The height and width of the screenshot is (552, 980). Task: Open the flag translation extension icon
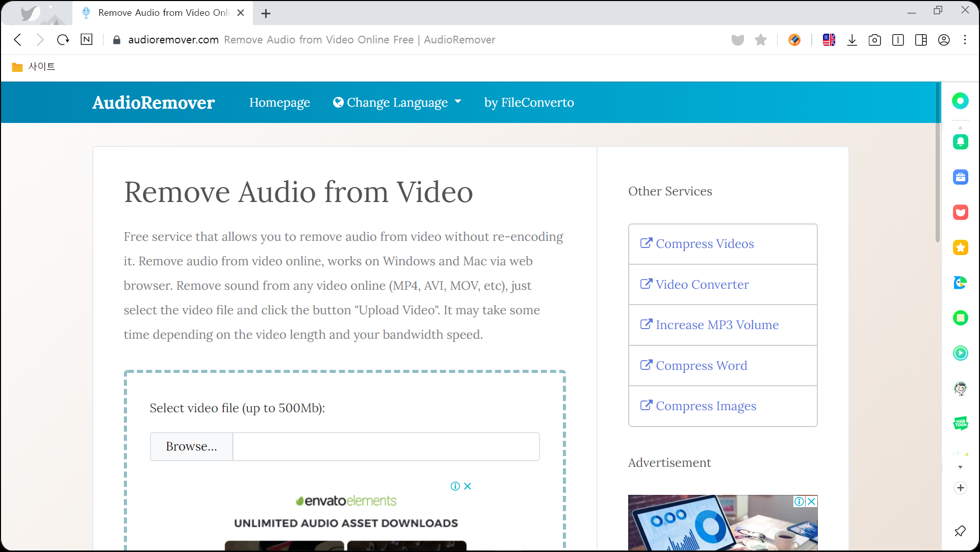click(x=829, y=40)
